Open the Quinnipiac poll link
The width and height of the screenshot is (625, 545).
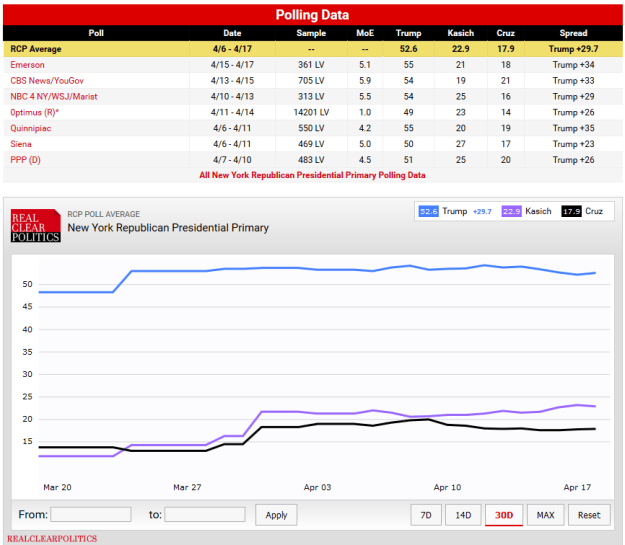point(34,128)
